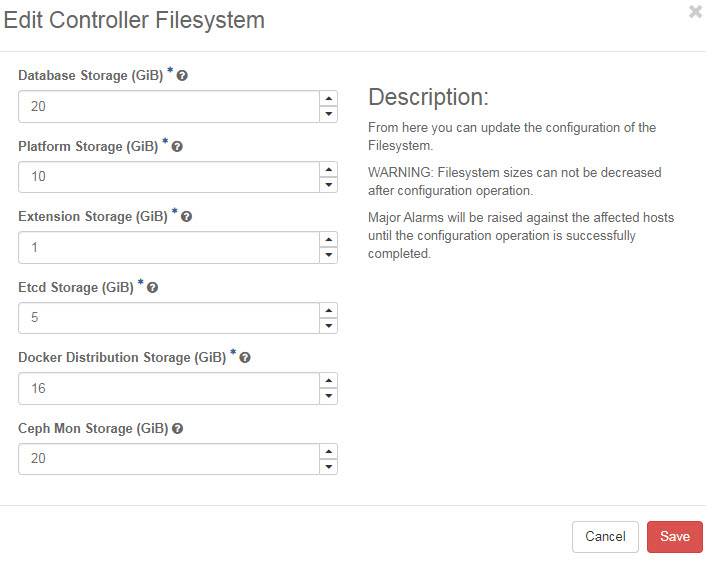This screenshot has width=706, height=561.
Task: Click the Ceph Mon Storage help icon
Action: click(x=177, y=428)
